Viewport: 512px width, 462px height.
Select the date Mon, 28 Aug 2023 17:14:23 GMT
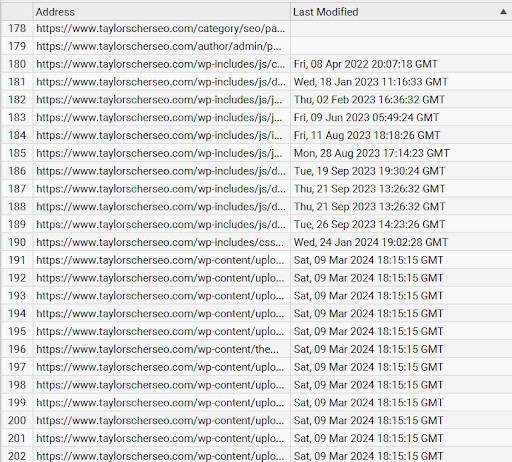[372, 153]
